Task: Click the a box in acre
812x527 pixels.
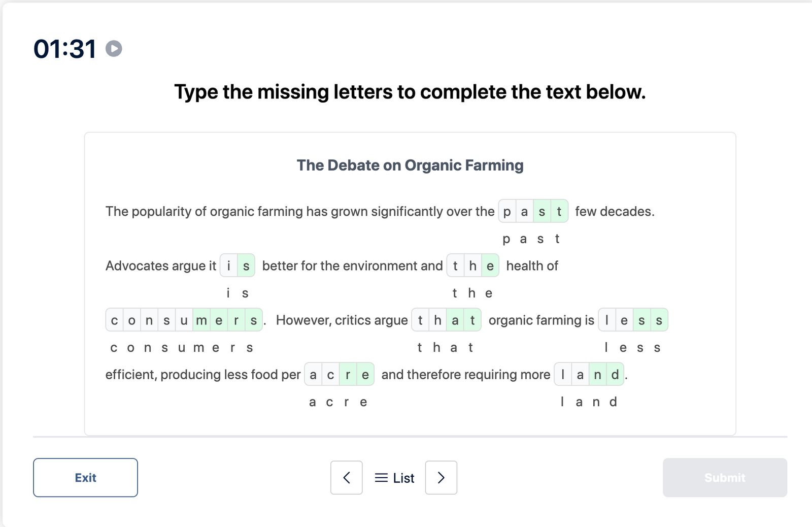Action: (313, 374)
